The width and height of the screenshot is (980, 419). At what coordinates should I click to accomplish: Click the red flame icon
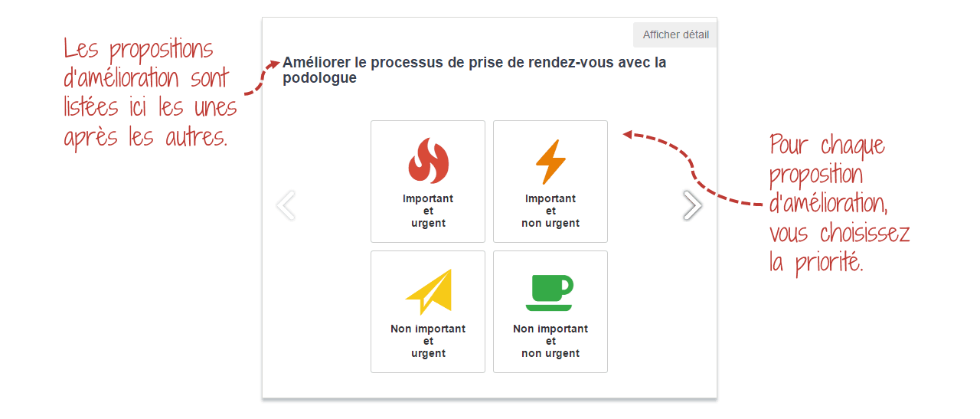pos(428,161)
